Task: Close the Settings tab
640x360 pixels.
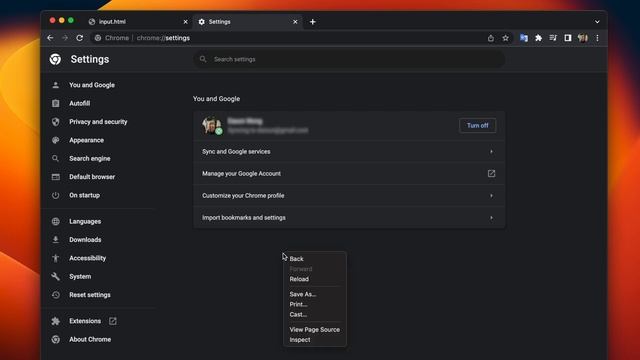Action: [x=295, y=22]
